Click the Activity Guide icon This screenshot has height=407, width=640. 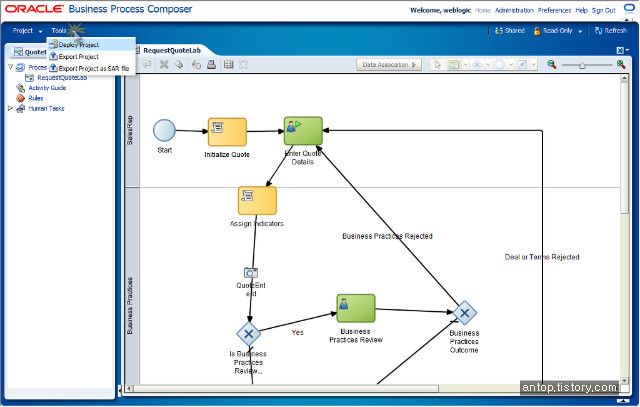coord(20,88)
